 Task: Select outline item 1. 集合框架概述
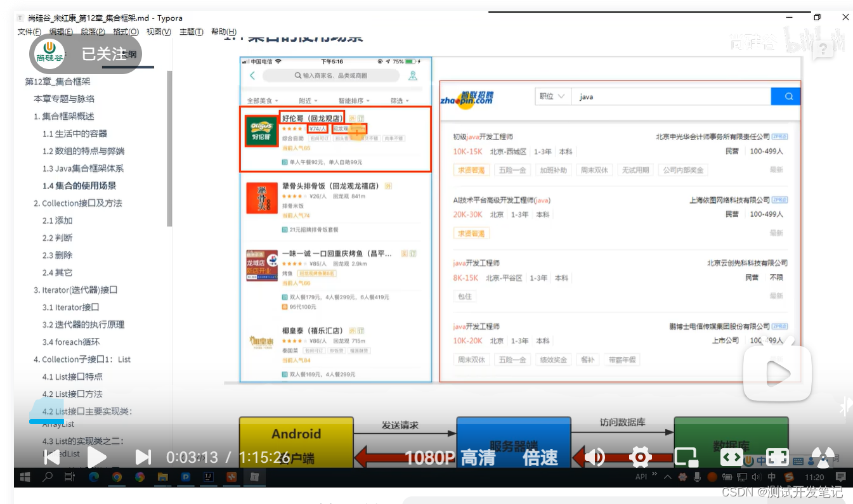[x=64, y=117]
